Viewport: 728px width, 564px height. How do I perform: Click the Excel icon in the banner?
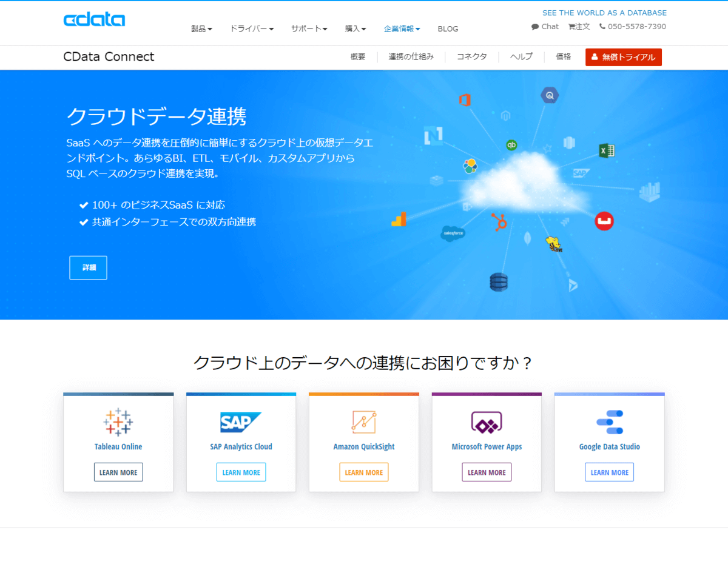pos(607,151)
